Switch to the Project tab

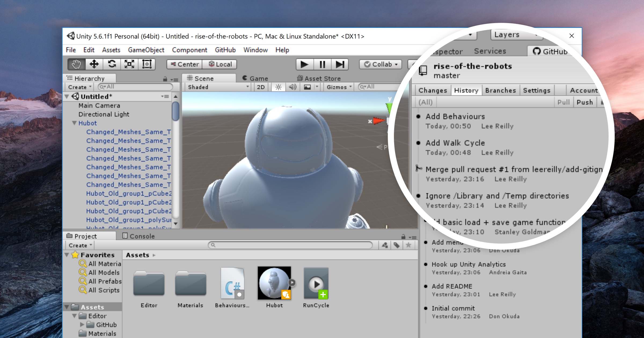(90, 236)
